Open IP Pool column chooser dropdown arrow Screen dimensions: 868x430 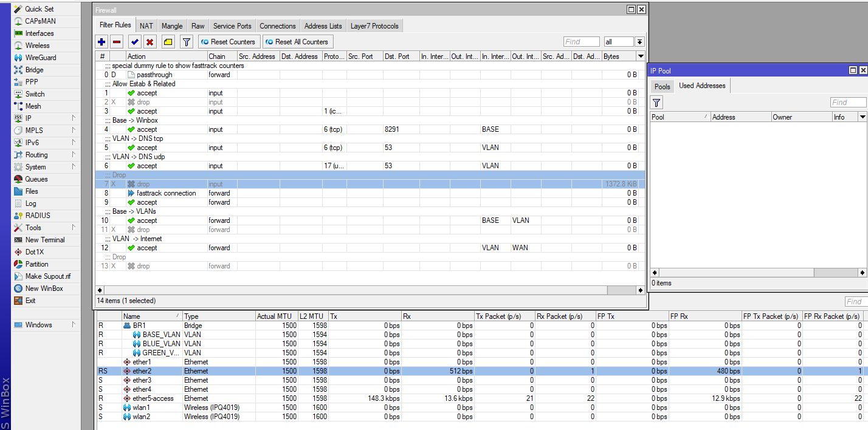point(862,117)
